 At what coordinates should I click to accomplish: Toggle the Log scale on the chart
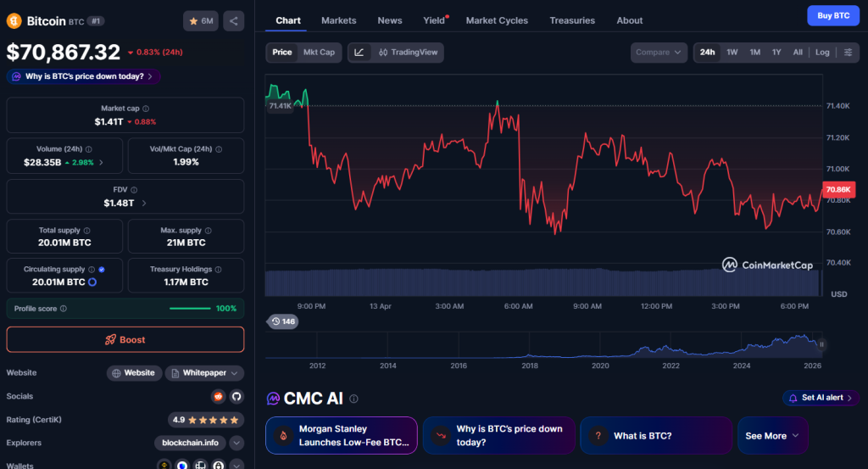coord(822,53)
